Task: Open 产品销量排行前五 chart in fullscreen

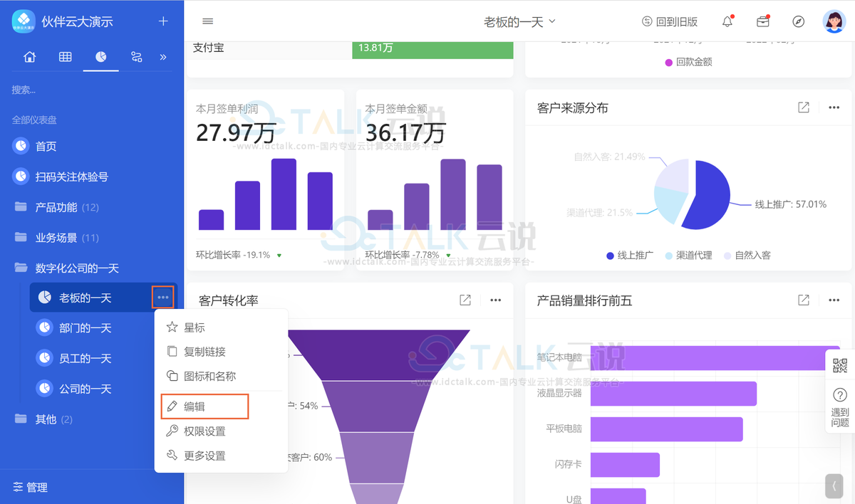Action: pos(804,300)
